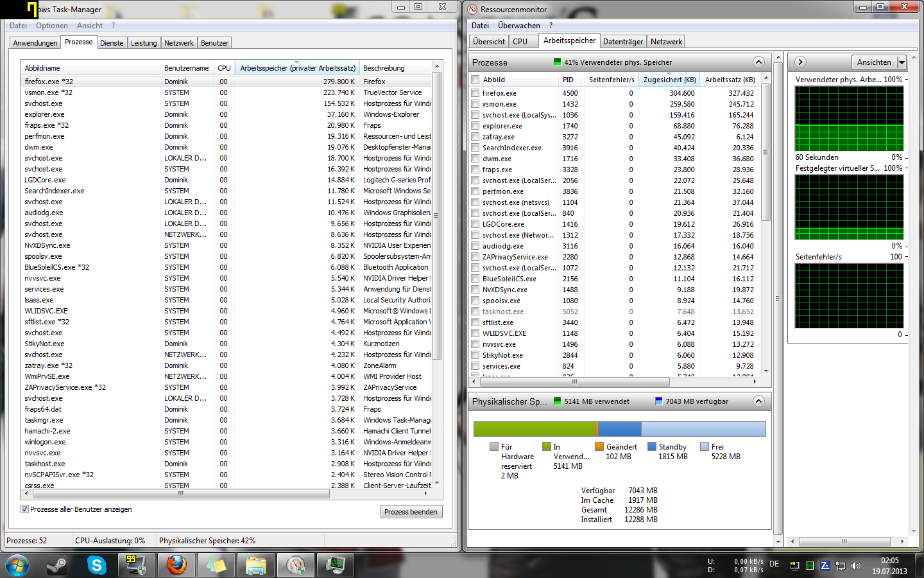This screenshot has width=924, height=578.
Task: Click the physical memory usage bar
Action: coord(619,429)
